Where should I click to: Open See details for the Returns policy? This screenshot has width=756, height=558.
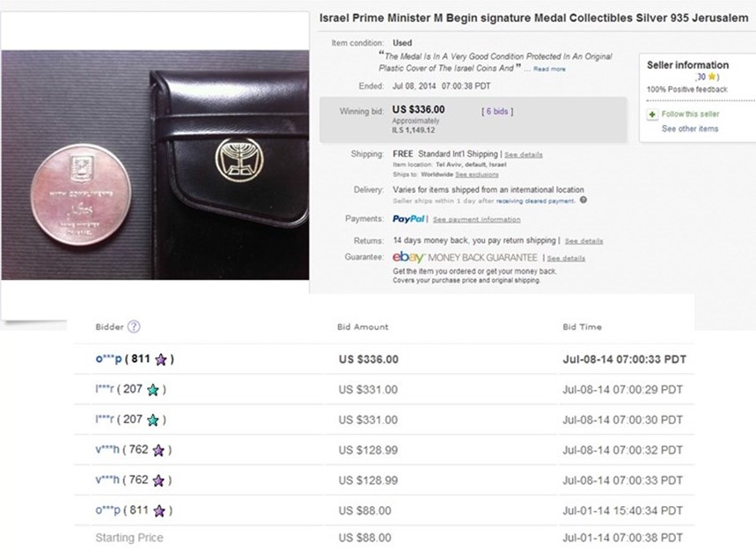coord(584,240)
